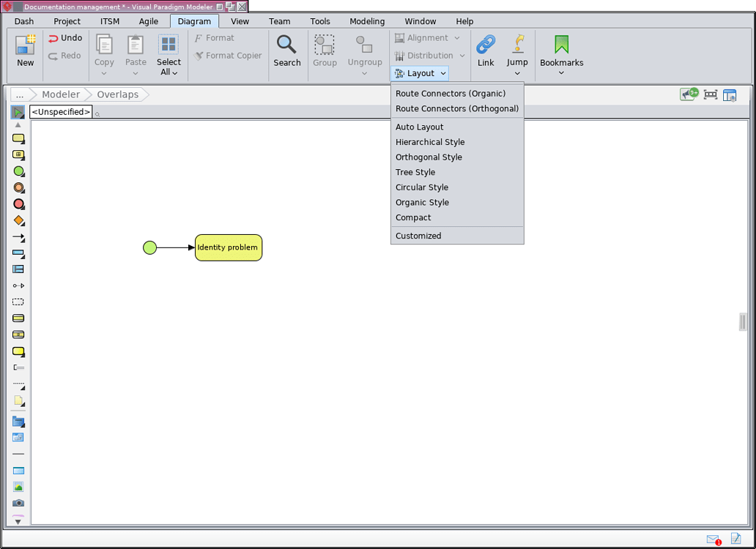Choose the Gateway diamond tool
The width and height of the screenshot is (756, 549).
click(19, 220)
